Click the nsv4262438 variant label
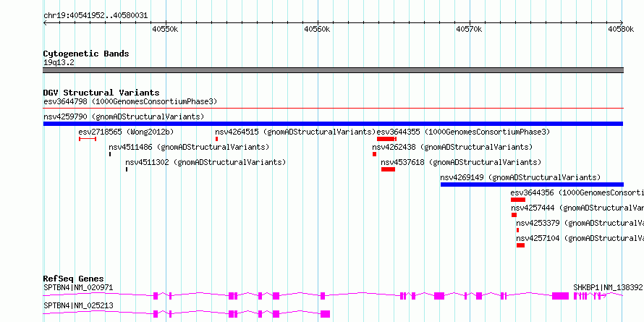The image size is (644, 322). point(452,147)
